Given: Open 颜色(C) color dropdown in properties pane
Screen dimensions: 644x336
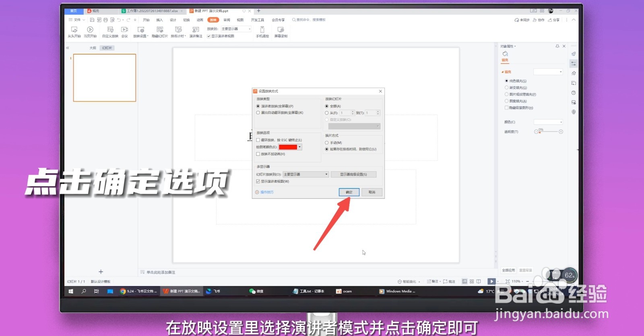Looking at the screenshot, I should tap(548, 122).
